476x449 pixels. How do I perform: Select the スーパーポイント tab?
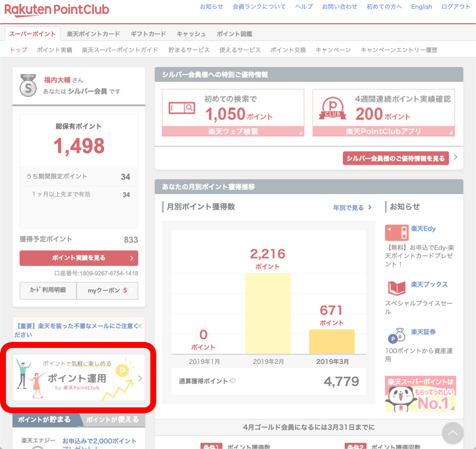point(33,34)
